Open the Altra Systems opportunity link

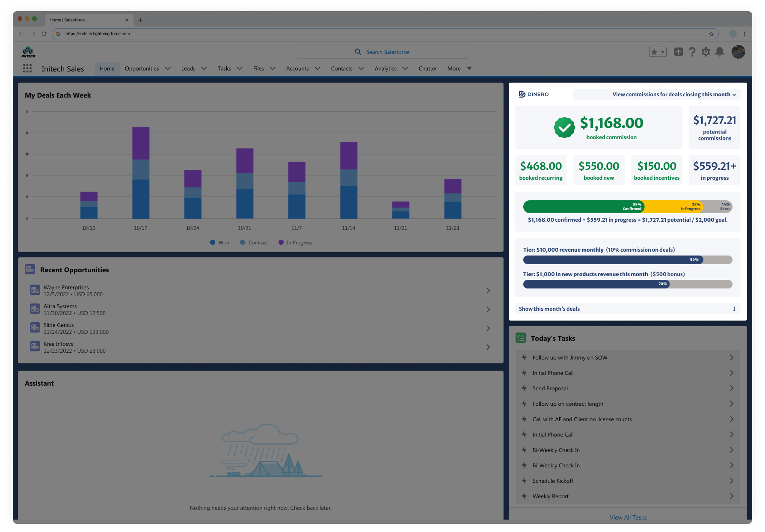pos(60,306)
